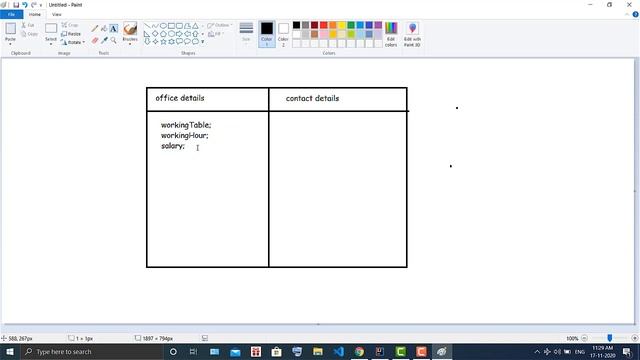Screen dimensions: 640x360
Task: Undo with the Quick Access arrow
Action: click(24, 5)
